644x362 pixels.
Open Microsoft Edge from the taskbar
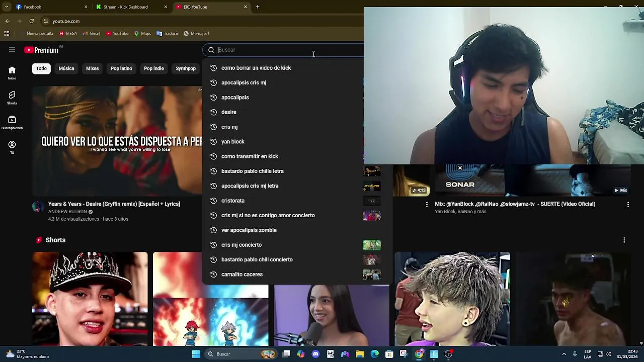click(x=375, y=354)
